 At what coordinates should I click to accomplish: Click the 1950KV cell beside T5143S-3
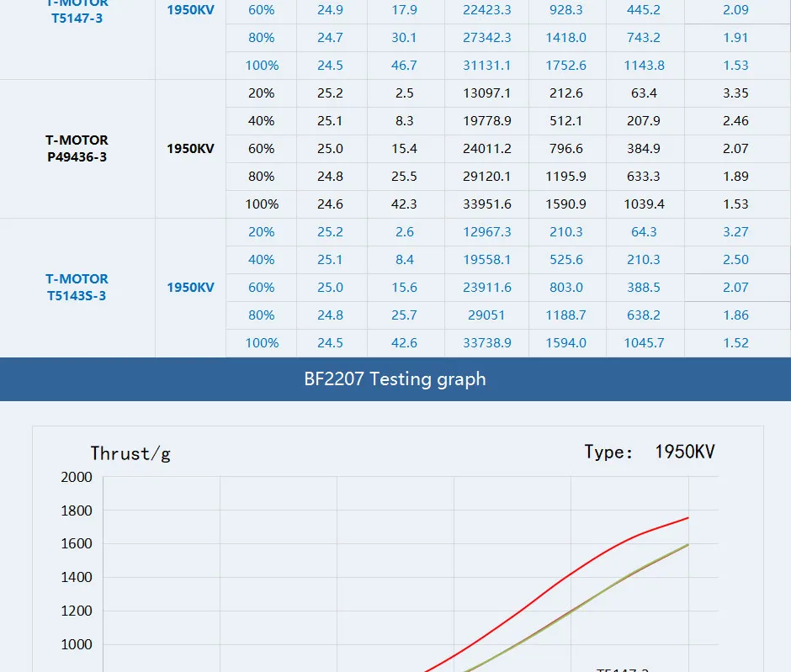188,287
